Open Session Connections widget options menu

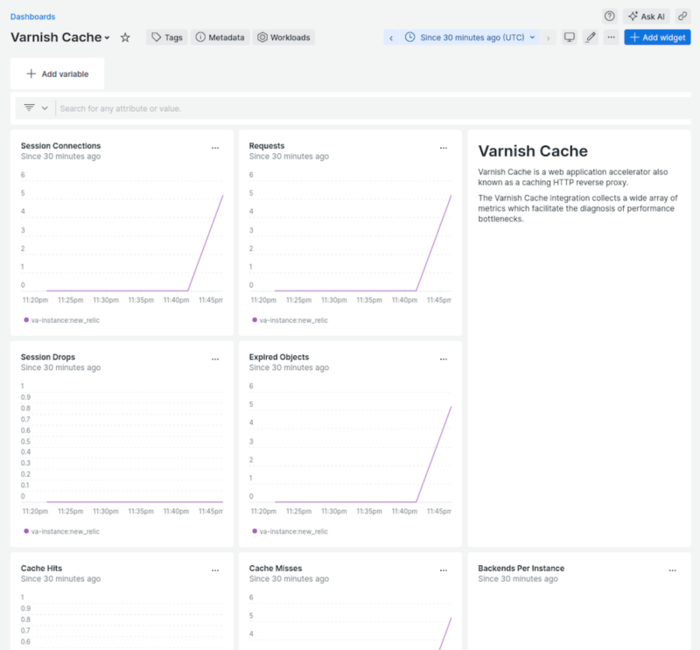coord(215,148)
